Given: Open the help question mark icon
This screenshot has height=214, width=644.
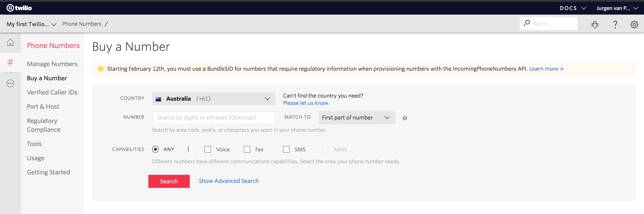Looking at the screenshot, I should [615, 24].
